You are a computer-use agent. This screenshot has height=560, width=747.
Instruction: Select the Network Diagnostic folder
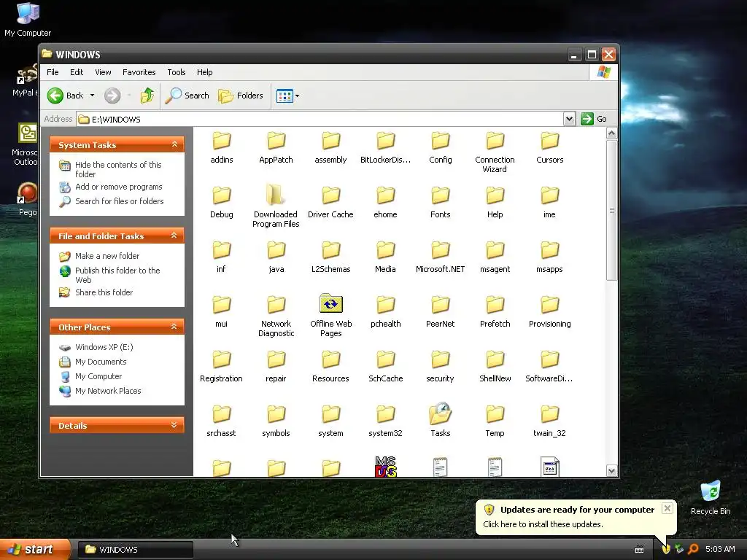[276, 316]
